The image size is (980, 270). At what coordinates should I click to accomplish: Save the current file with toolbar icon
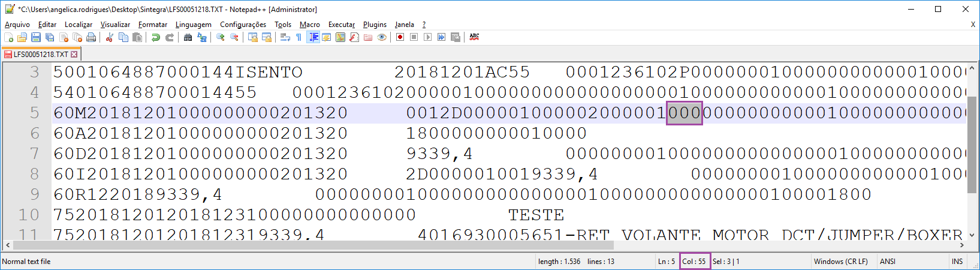(x=36, y=37)
